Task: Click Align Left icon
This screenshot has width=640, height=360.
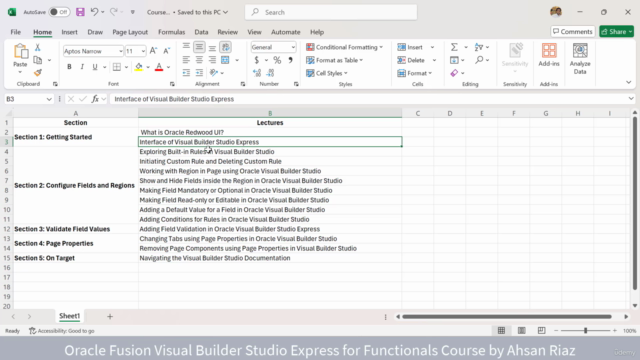Action: pos(186,60)
